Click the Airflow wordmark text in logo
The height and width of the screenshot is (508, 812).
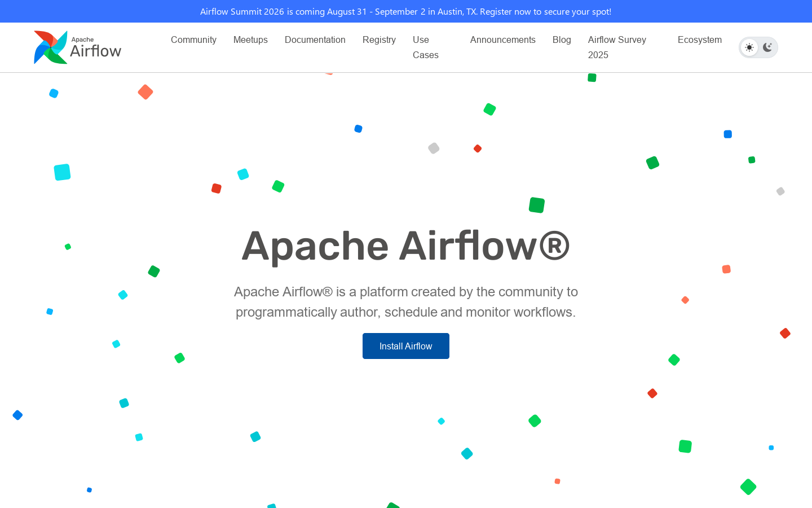tap(95, 51)
